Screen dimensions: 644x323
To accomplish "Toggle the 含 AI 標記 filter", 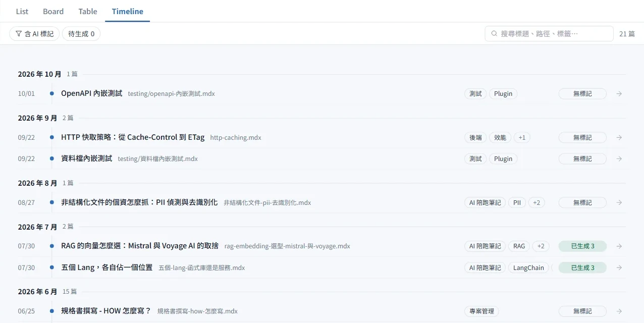I will (34, 34).
